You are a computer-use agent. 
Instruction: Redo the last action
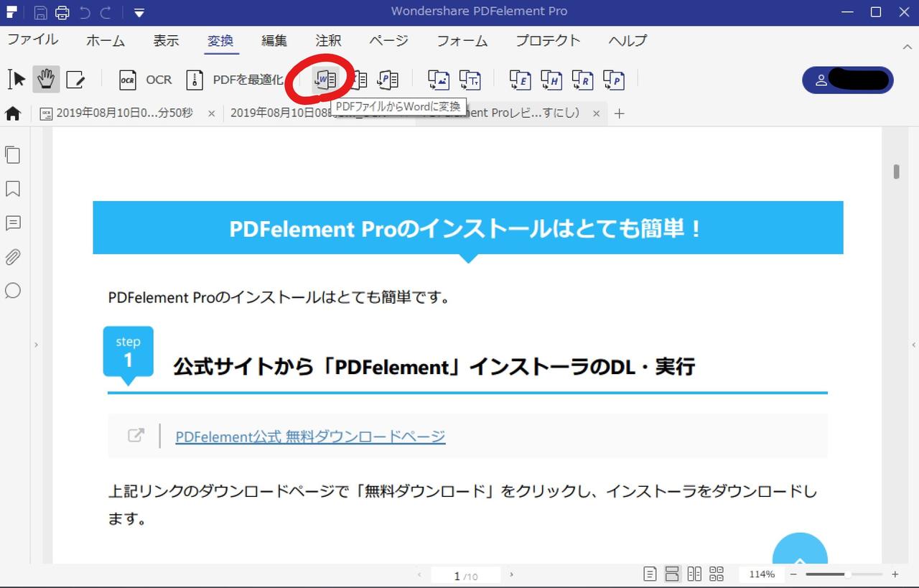tap(106, 11)
